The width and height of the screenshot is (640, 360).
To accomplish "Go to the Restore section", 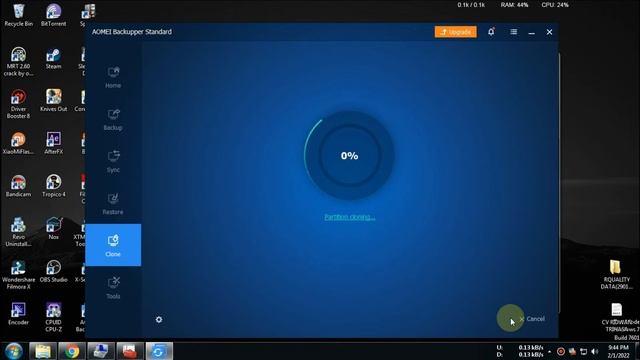I will [113, 204].
